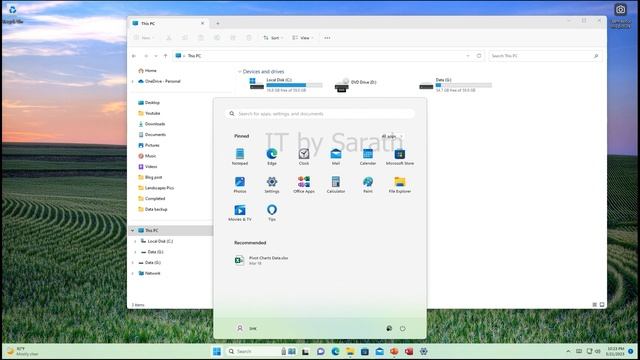Collapse the Devices and drives group
The image size is (640, 360).
(x=240, y=71)
